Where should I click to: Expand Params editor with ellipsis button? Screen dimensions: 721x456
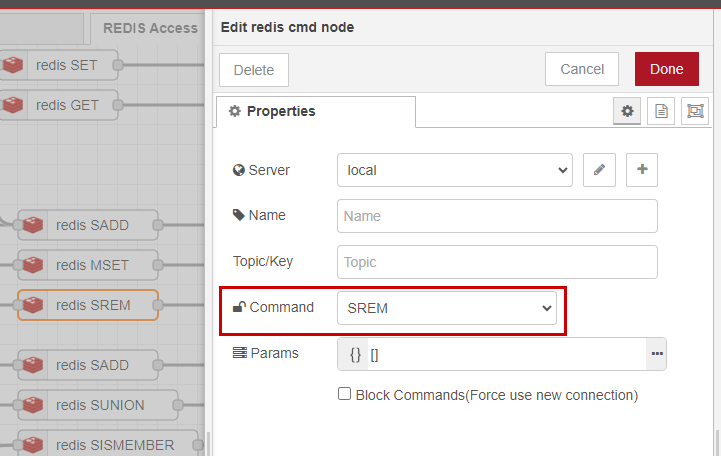[x=657, y=354]
